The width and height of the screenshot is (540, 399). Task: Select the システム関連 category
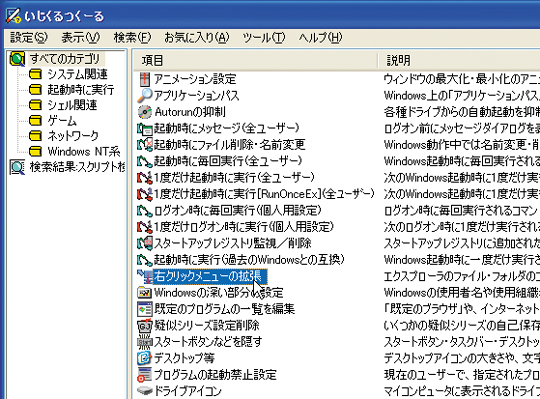click(77, 74)
